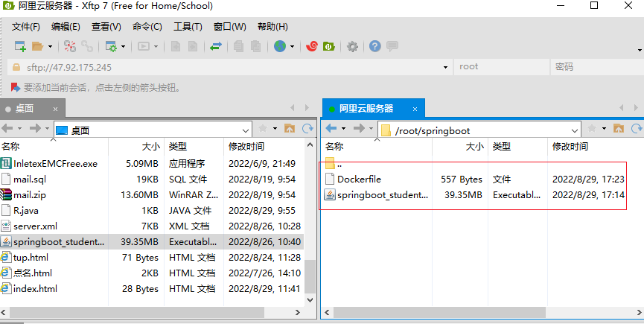Open the 查看(V) menu
This screenshot has height=324, width=644.
[x=106, y=27]
